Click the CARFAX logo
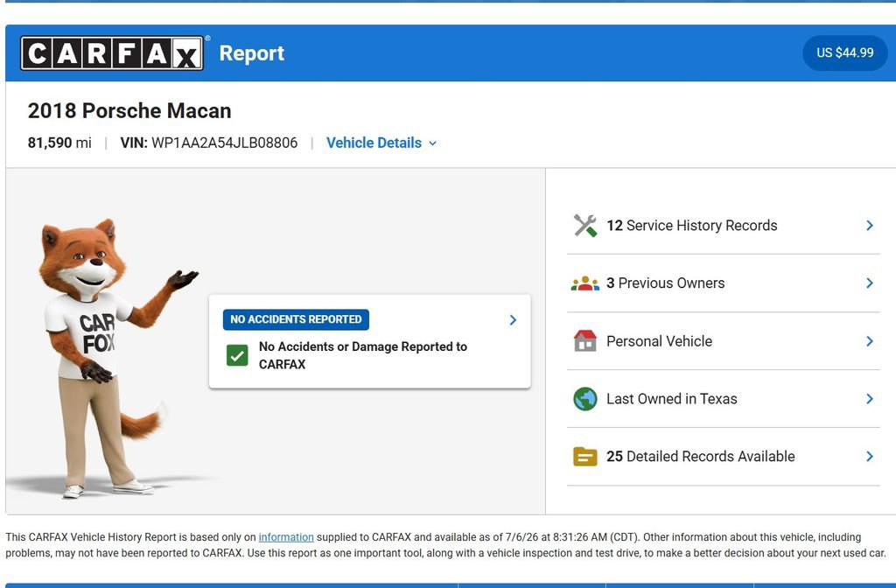This screenshot has height=588, width=896. point(112,53)
